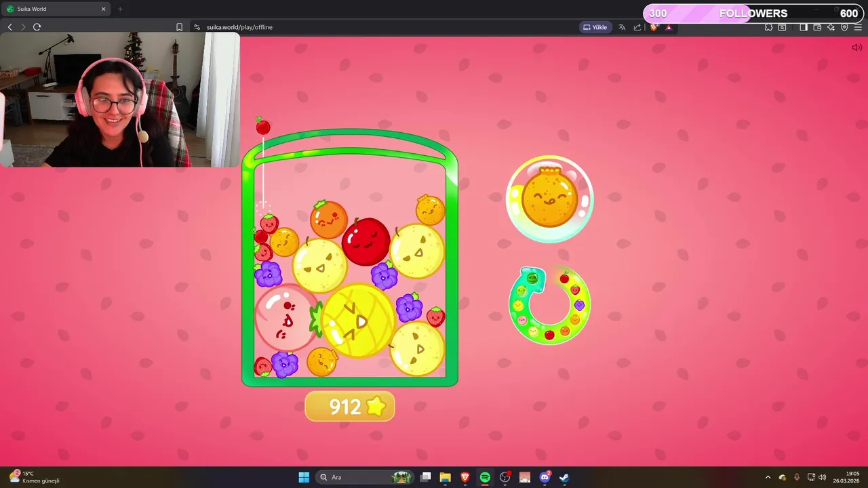Open the browser extensions puzzle icon

pyautogui.click(x=768, y=27)
